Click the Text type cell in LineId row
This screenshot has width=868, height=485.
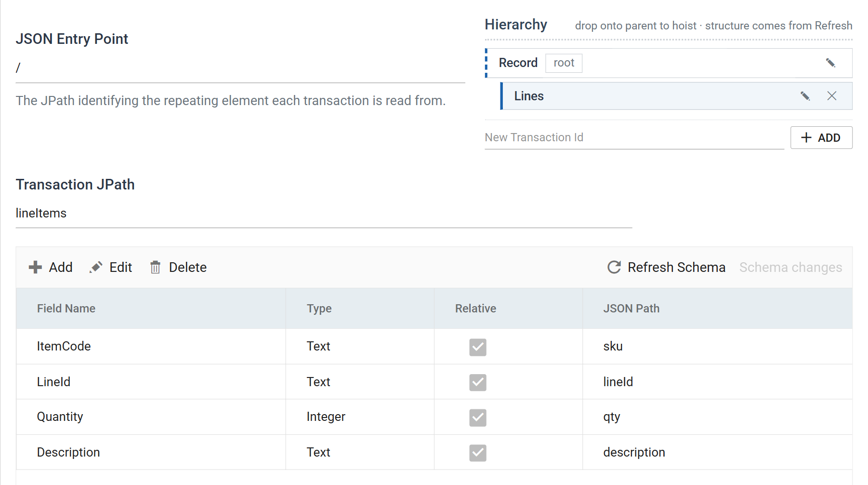pos(360,382)
